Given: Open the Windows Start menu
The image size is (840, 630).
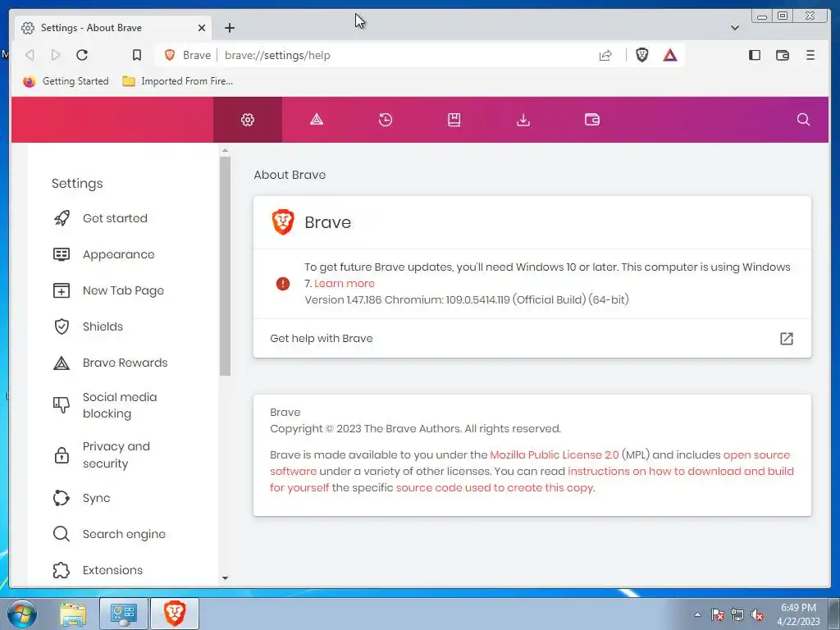Looking at the screenshot, I should (x=22, y=614).
